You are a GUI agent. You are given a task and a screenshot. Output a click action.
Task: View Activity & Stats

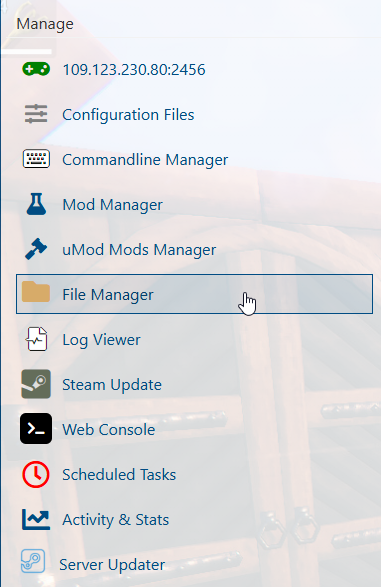[x=116, y=520]
